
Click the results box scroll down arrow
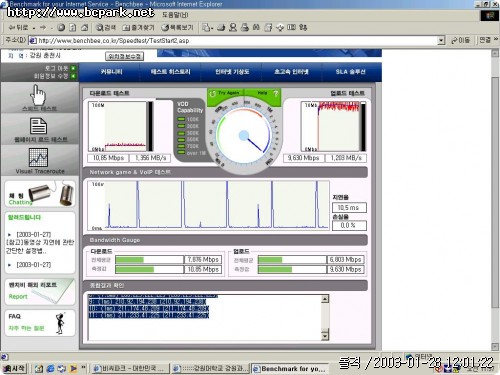325,335
